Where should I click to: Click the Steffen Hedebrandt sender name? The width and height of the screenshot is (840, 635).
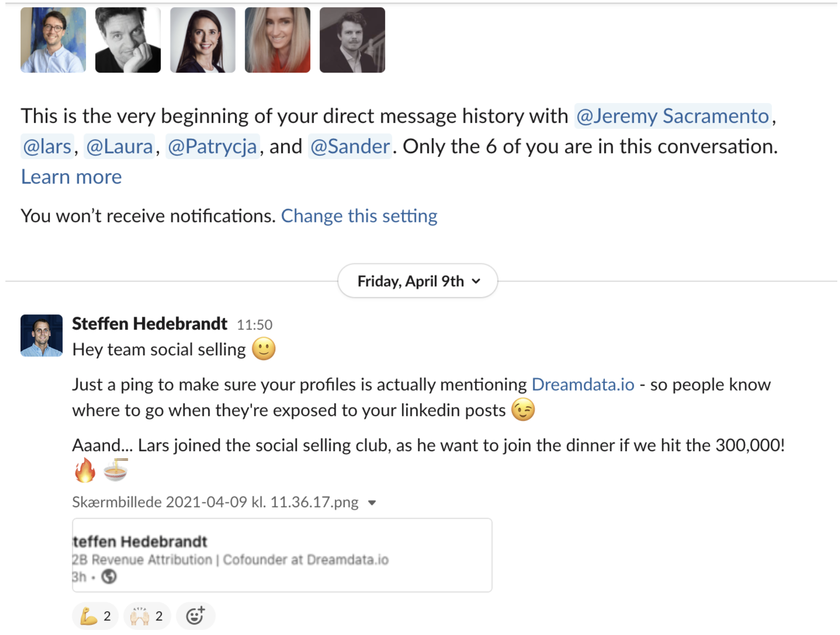(x=150, y=324)
